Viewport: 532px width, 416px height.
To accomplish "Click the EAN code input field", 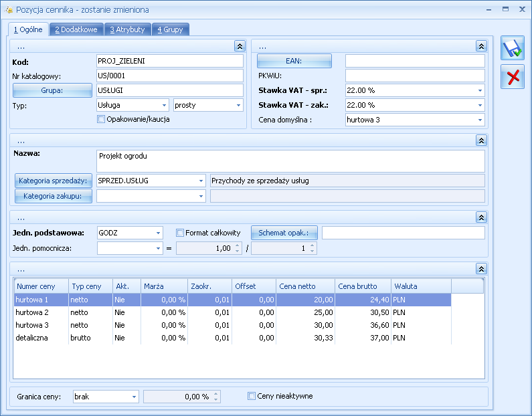I will pos(415,61).
